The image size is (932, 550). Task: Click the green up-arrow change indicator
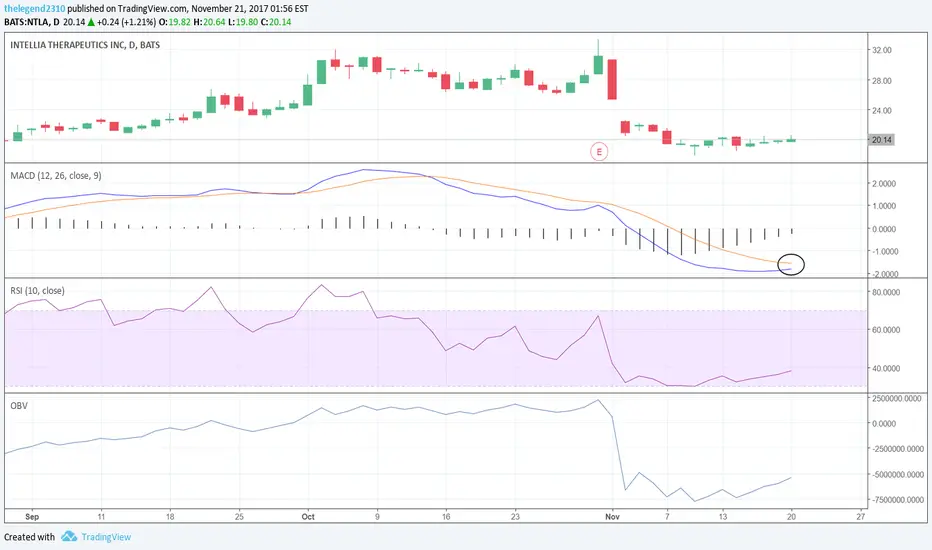pos(91,22)
